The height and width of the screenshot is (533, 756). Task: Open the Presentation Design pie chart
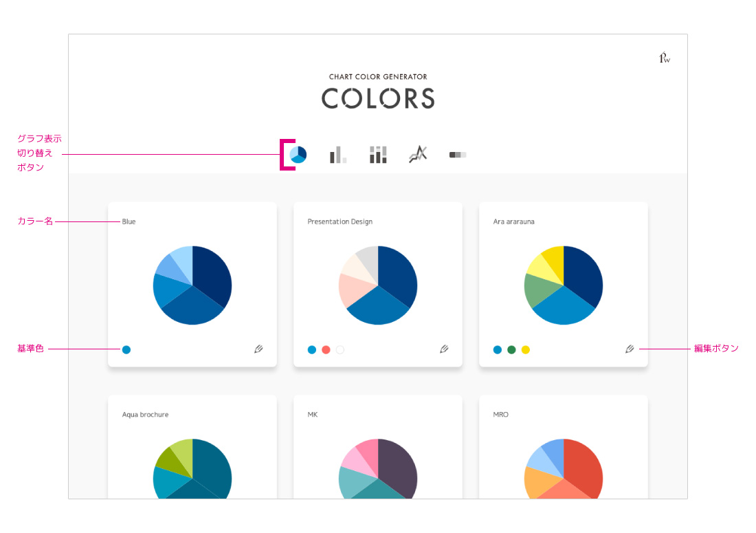[x=378, y=285]
